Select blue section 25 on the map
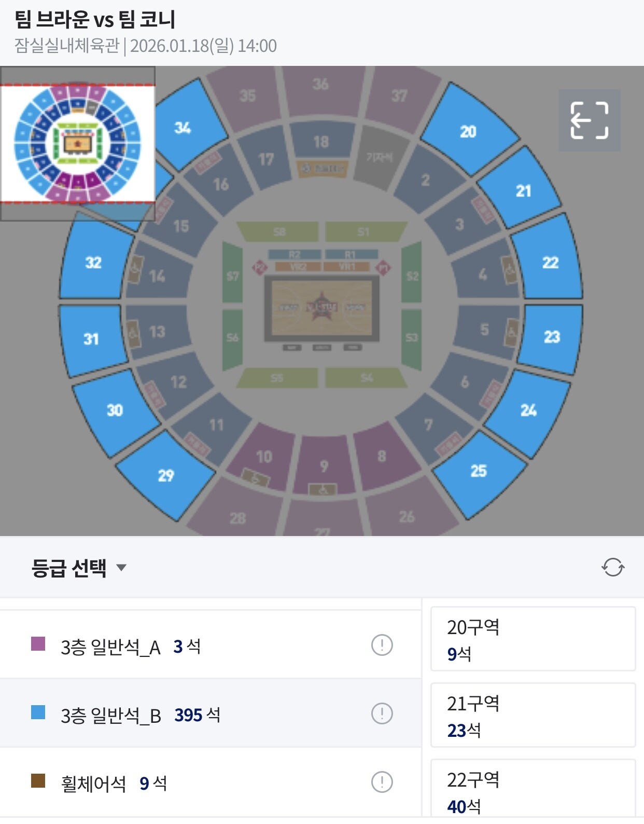644x824 pixels. (x=479, y=471)
